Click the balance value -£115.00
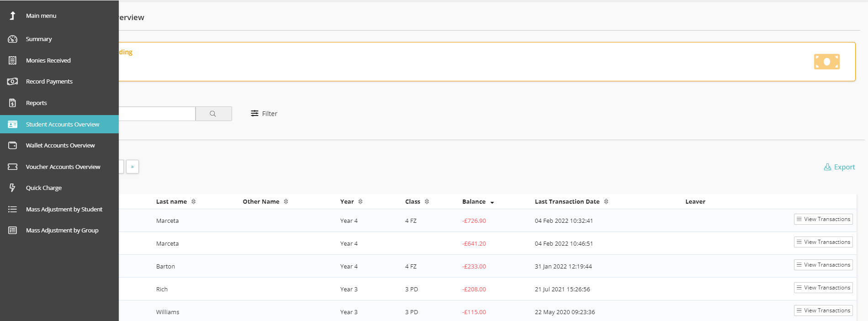The width and height of the screenshot is (868, 321). pyautogui.click(x=474, y=312)
